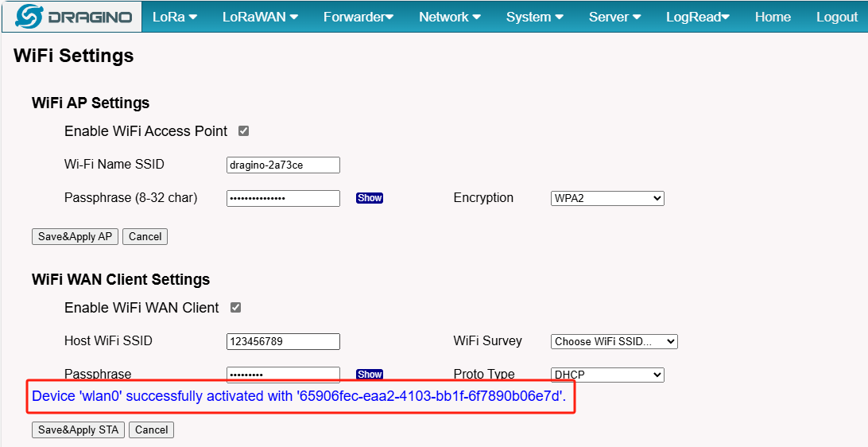Viewport: 868px width, 447px height.
Task: Uncheck Enable WiFi WAN Client
Action: coord(236,308)
